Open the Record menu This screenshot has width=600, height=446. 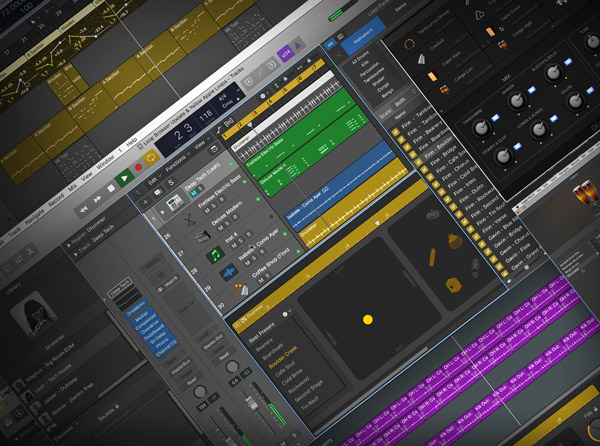click(56, 199)
